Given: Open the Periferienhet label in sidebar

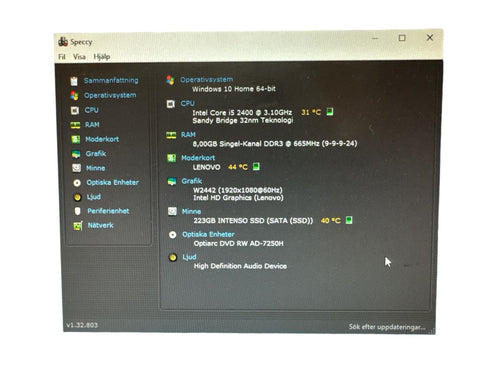Looking at the screenshot, I should pos(108,211).
